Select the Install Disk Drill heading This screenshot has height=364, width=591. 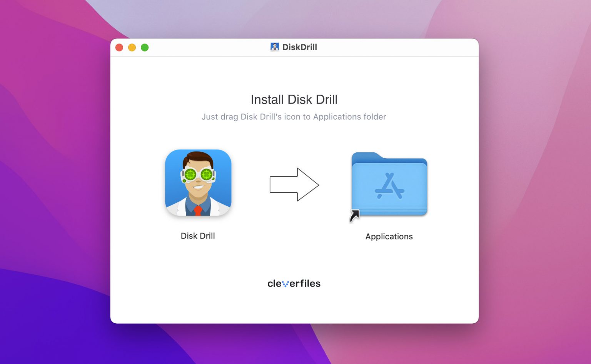[294, 99]
